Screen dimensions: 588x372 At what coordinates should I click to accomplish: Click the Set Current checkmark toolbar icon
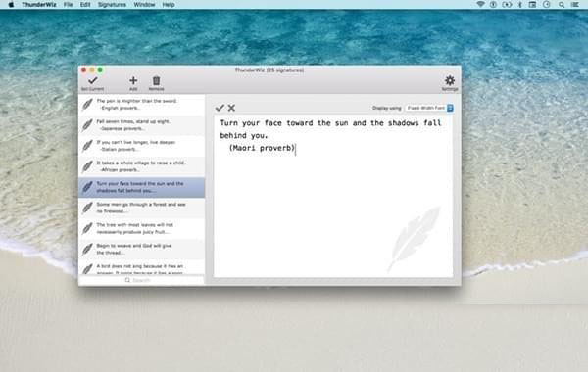pos(93,80)
